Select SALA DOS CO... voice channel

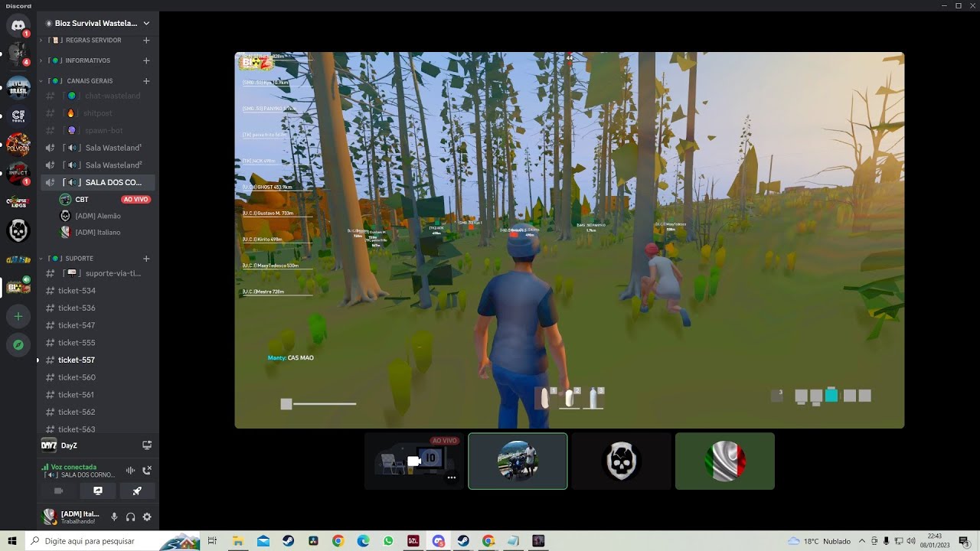[x=98, y=182]
